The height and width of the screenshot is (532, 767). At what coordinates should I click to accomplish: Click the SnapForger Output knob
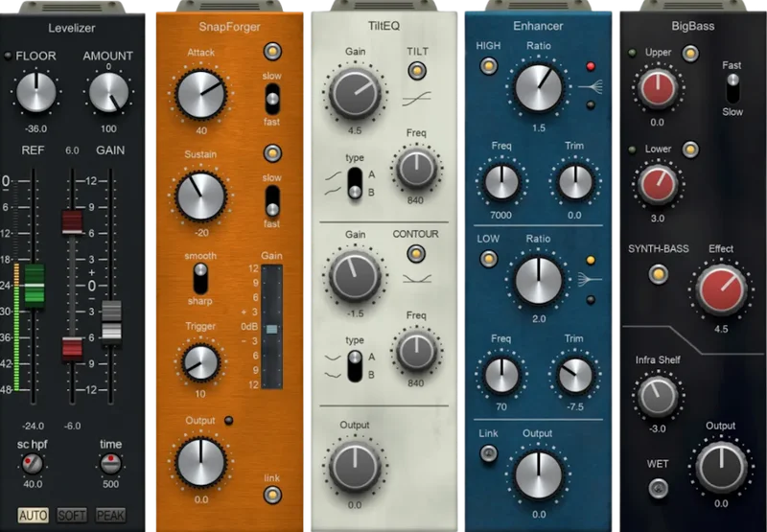coord(200,462)
